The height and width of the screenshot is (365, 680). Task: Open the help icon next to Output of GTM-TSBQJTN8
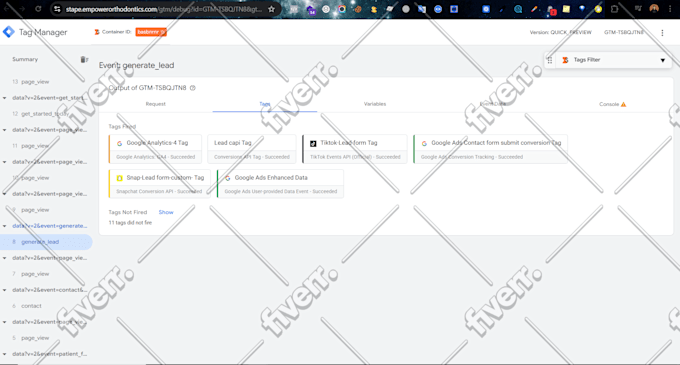(x=193, y=88)
